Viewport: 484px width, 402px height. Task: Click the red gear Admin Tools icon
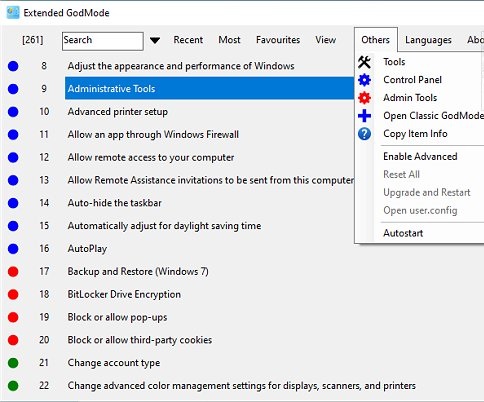tap(364, 98)
